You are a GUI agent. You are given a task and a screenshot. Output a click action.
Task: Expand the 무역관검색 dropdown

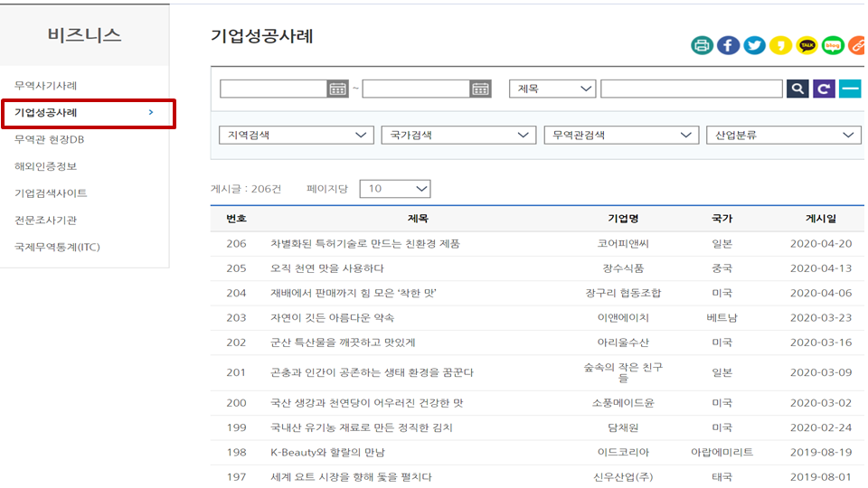coord(622,135)
